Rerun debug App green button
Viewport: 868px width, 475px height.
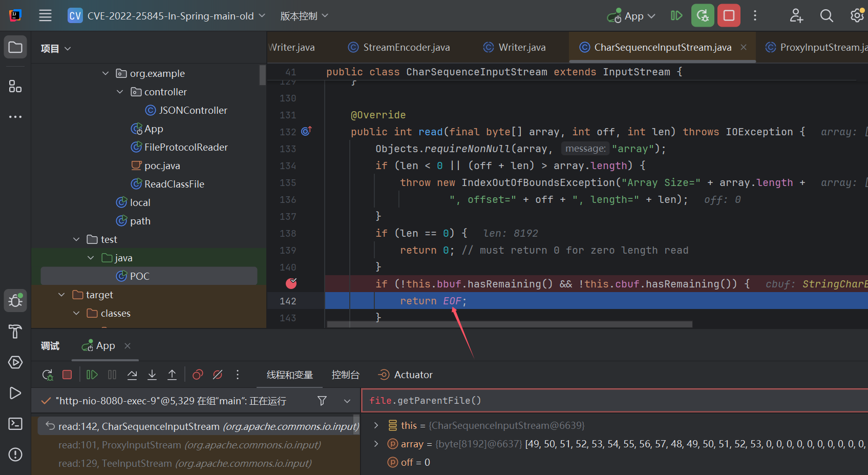tap(703, 15)
